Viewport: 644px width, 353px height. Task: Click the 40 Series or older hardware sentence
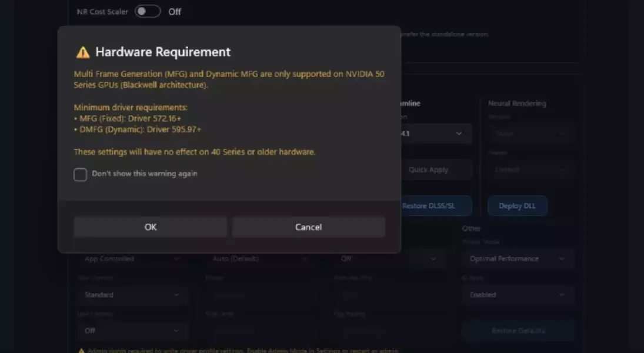[x=195, y=152]
